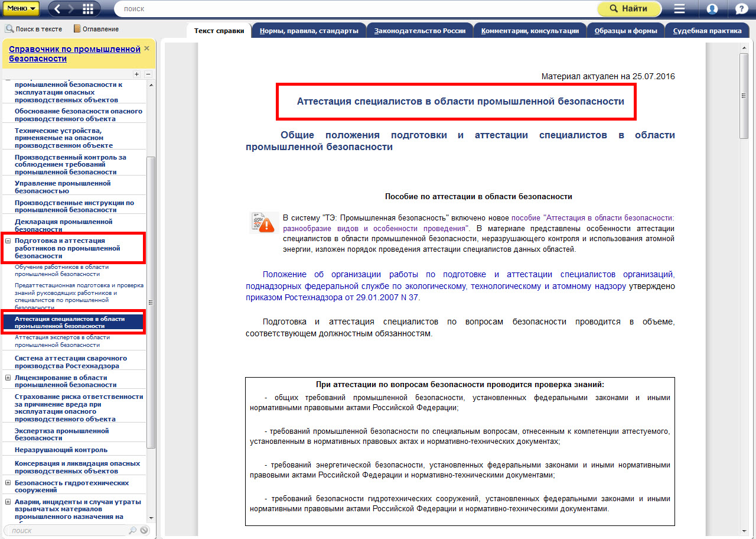Open the hamburger list icon at top right
Screen dimensions: 756x539
679,9
